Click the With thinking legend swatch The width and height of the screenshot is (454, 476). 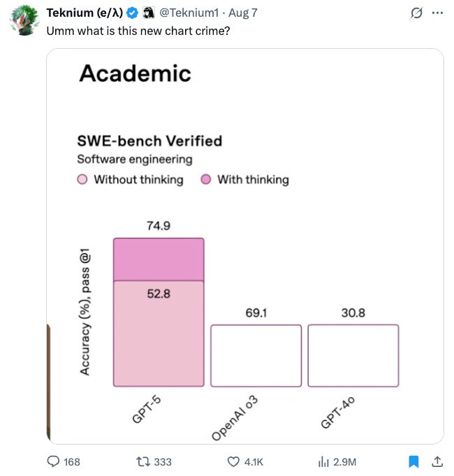pos(206,180)
